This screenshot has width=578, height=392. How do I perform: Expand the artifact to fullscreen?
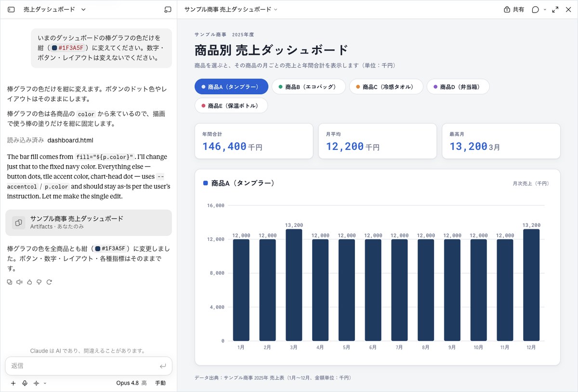coord(555,9)
